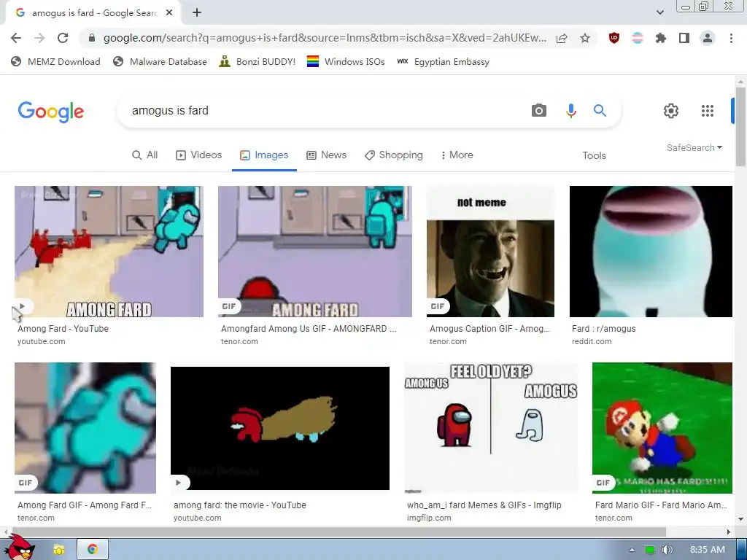Select Chrome in the taskbar
The image size is (747, 560).
pos(93,550)
